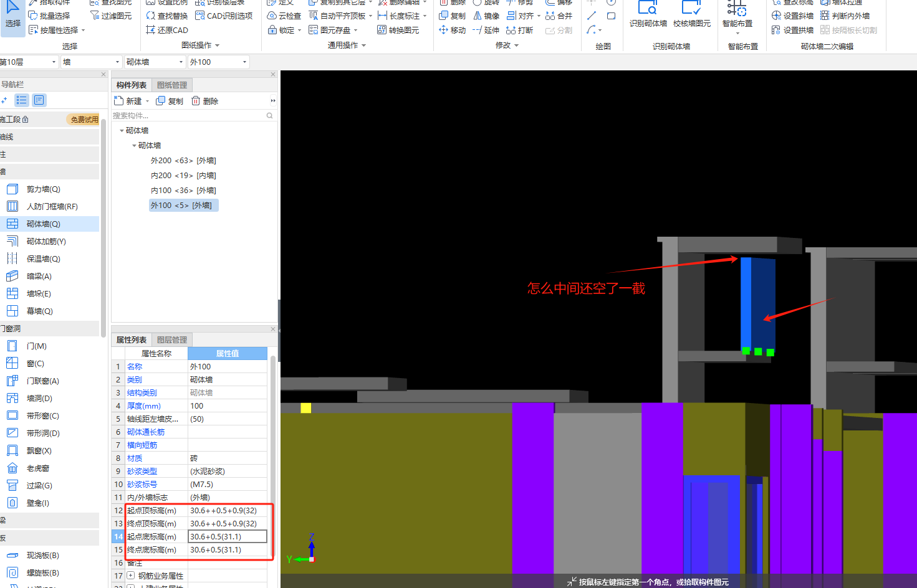
Task: Select 内200 <19> [内墙] component
Action: click(183, 176)
